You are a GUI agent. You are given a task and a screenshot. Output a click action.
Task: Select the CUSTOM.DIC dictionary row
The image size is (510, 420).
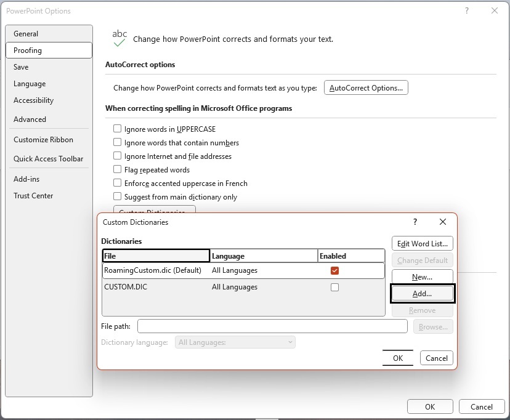154,287
